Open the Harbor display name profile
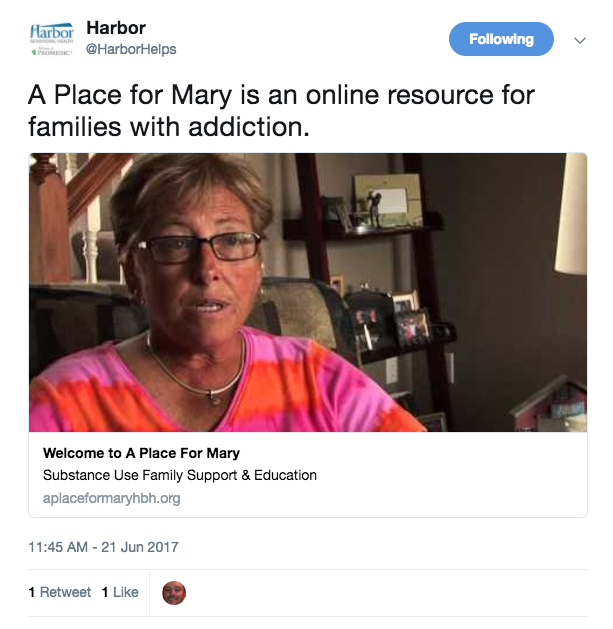This screenshot has width=613, height=629. (116, 28)
